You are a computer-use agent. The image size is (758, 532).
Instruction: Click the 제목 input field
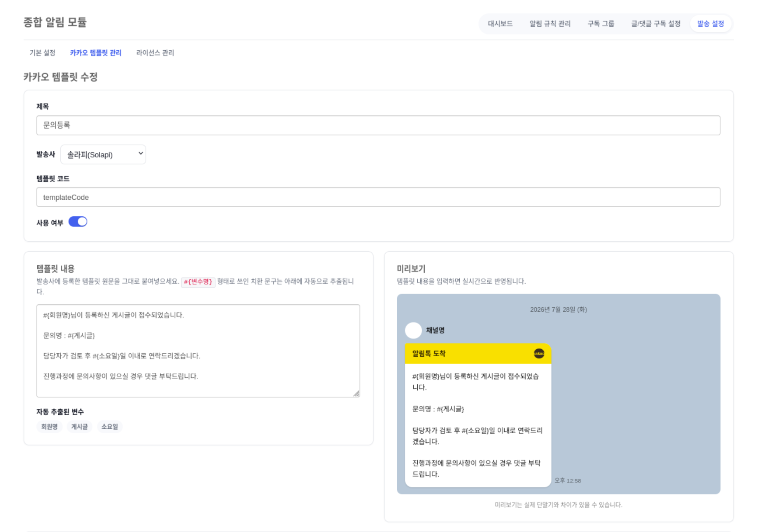378,125
